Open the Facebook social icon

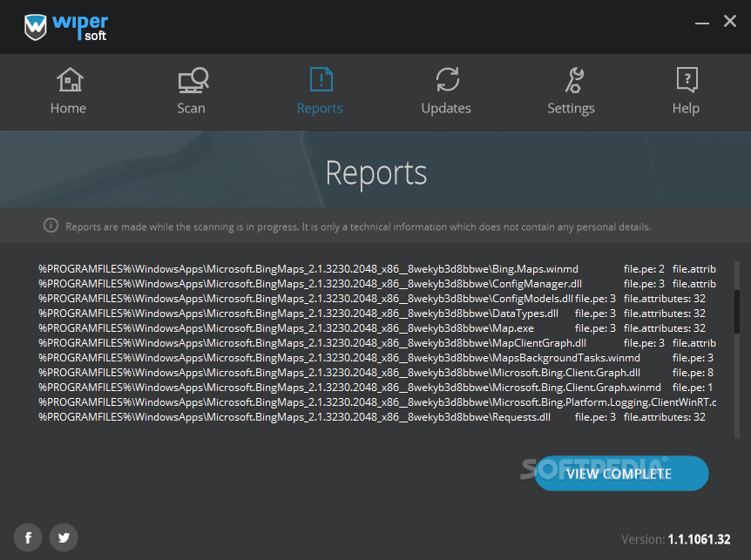[x=28, y=537]
